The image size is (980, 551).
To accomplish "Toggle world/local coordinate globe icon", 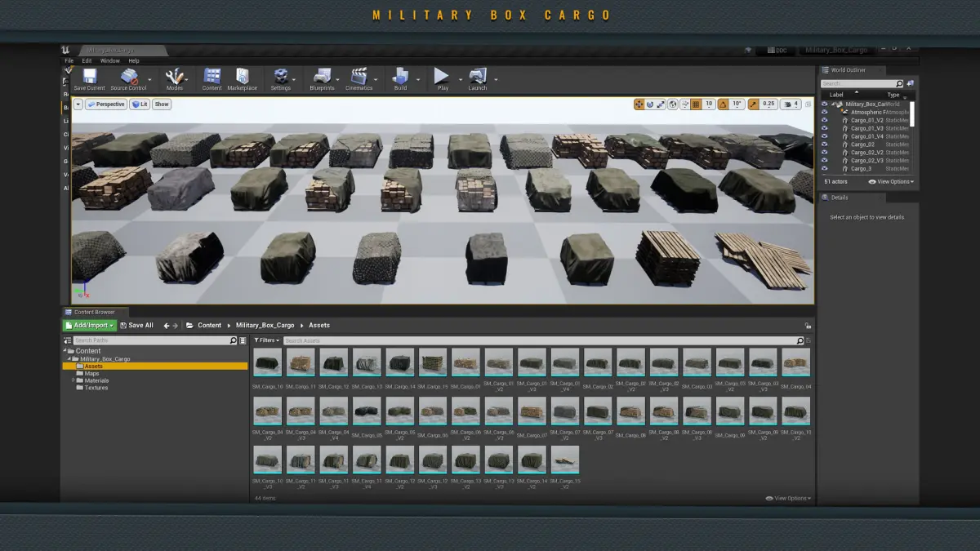I will pyautogui.click(x=673, y=104).
